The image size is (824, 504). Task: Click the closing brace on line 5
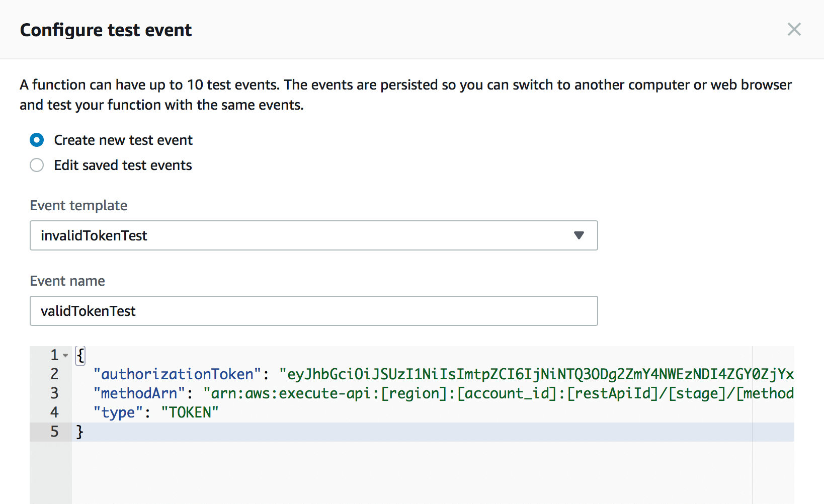tap(79, 432)
